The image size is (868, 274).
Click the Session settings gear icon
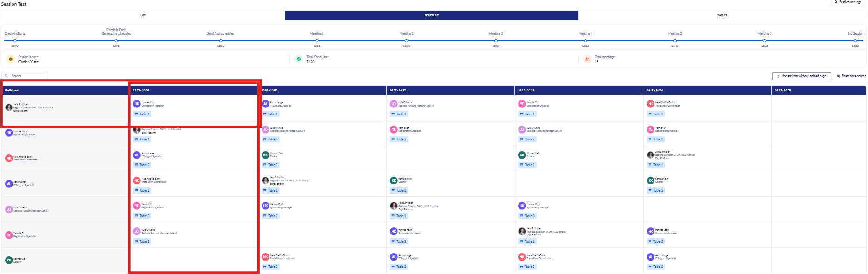[836, 2]
